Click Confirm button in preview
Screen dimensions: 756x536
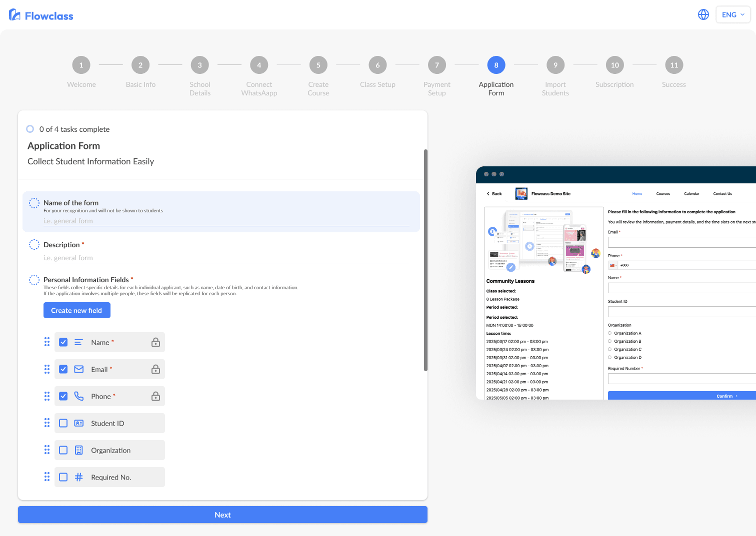pos(682,396)
